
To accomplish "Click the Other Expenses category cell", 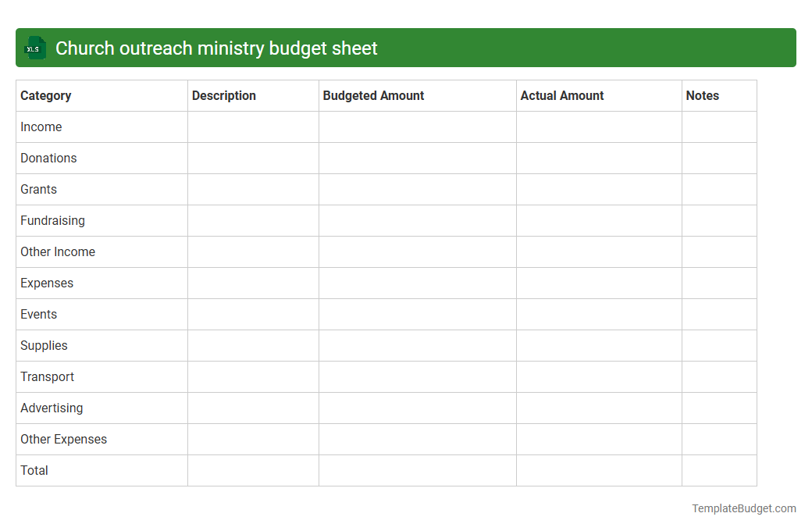I will pos(63,439).
